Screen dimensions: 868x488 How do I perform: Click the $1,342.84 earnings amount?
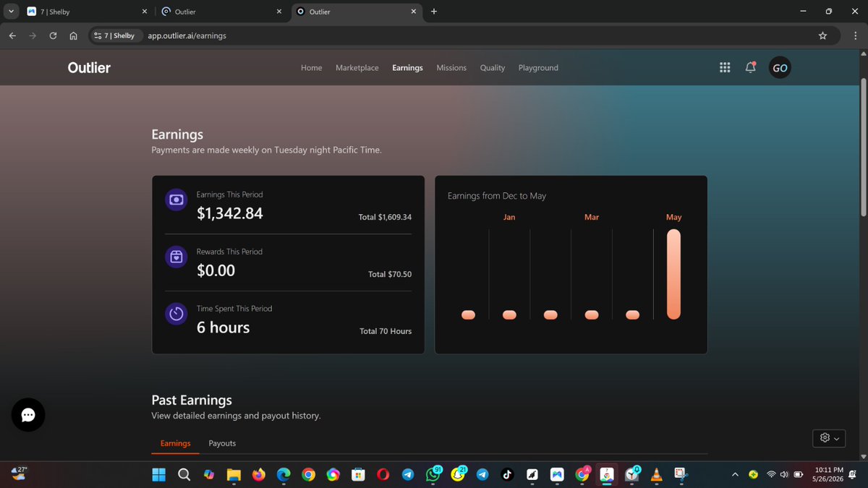(x=230, y=213)
